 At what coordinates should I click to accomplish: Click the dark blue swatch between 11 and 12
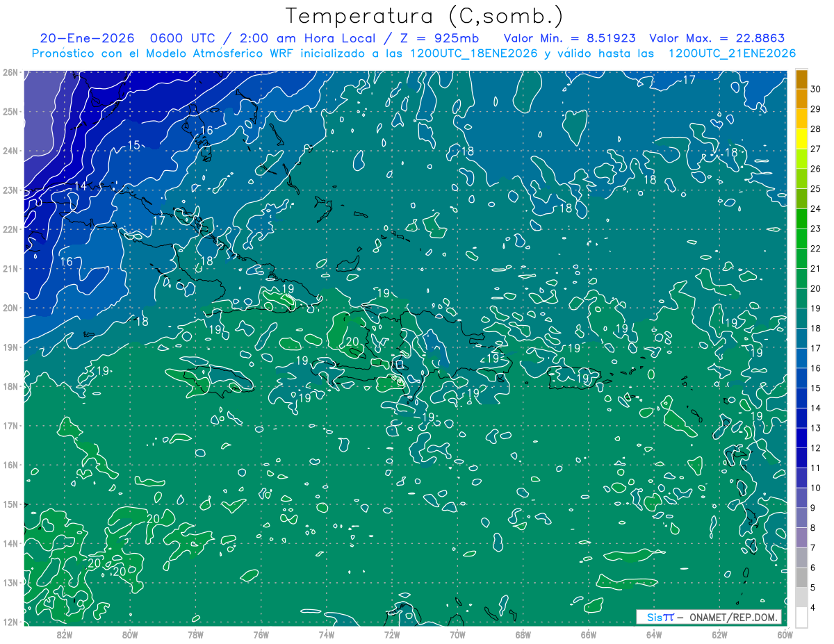(801, 458)
